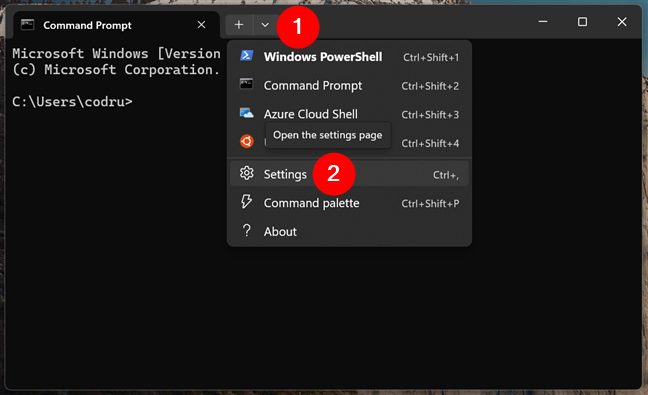Choose Azure Cloud Shell profile

point(349,114)
